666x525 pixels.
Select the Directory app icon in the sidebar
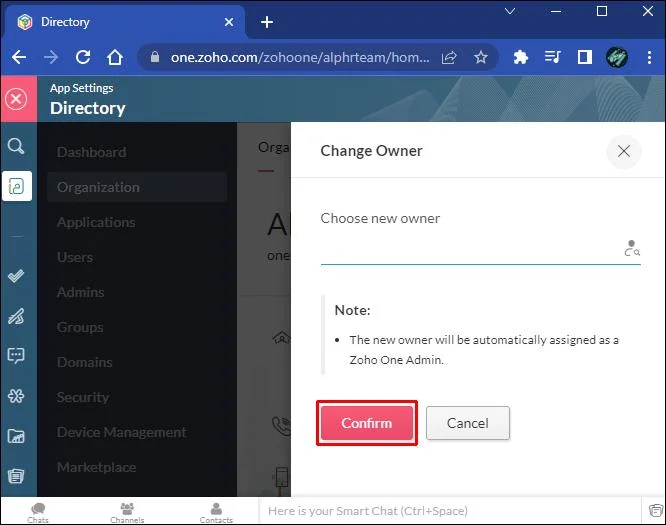tap(17, 186)
